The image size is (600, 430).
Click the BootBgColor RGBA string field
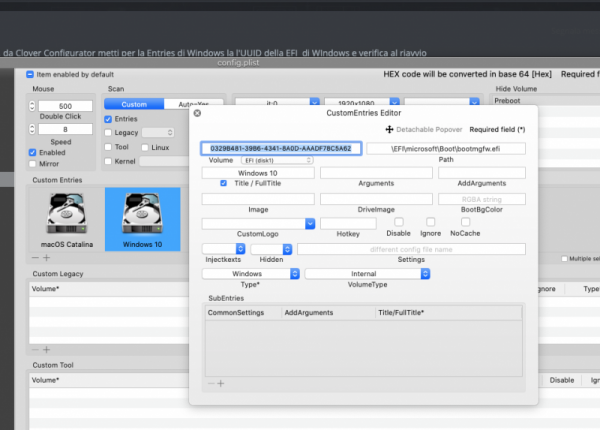click(482, 199)
